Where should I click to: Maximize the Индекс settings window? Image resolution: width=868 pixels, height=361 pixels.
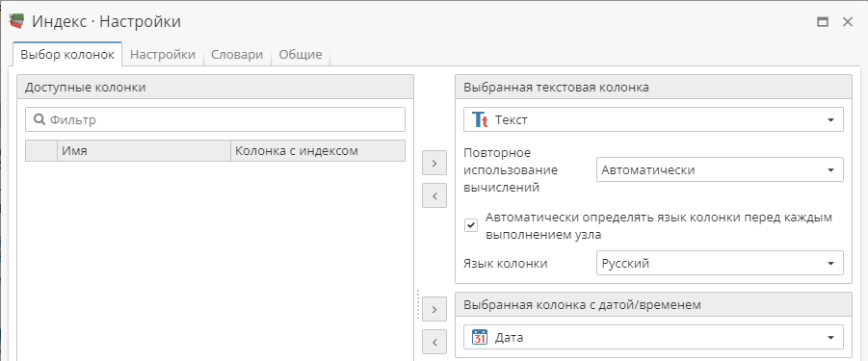coord(823,22)
